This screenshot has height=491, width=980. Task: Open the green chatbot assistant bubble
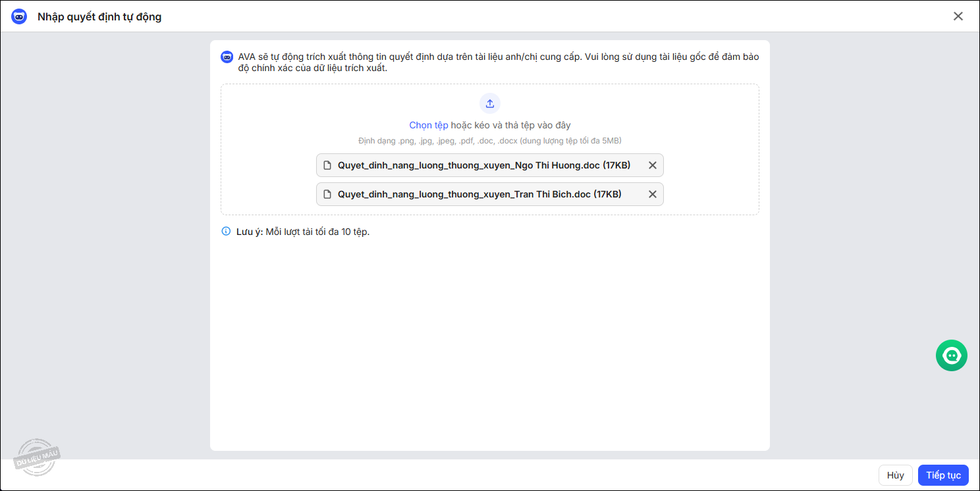click(951, 355)
